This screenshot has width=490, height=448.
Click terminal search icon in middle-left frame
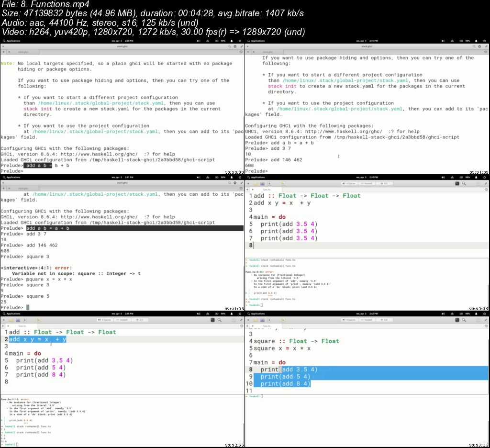click(229, 183)
